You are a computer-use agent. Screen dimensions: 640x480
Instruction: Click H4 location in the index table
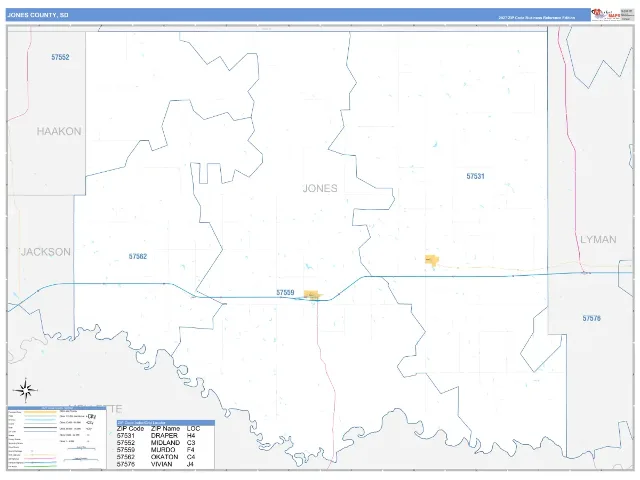(x=191, y=436)
